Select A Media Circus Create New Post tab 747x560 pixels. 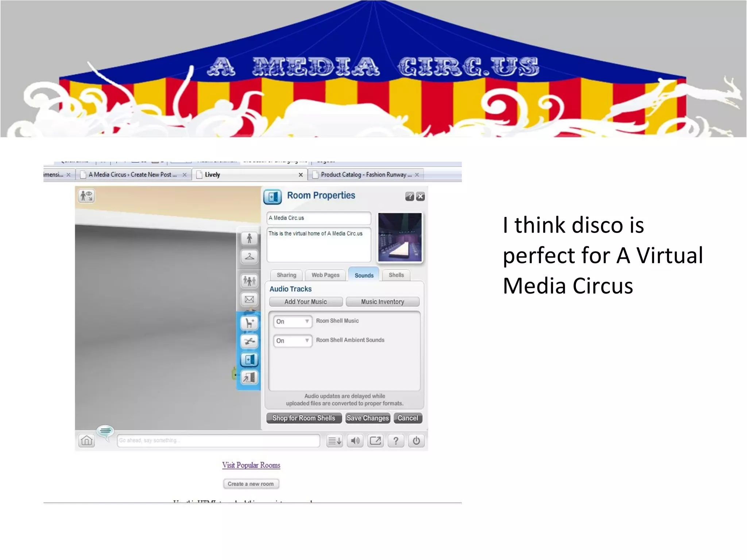pos(133,175)
